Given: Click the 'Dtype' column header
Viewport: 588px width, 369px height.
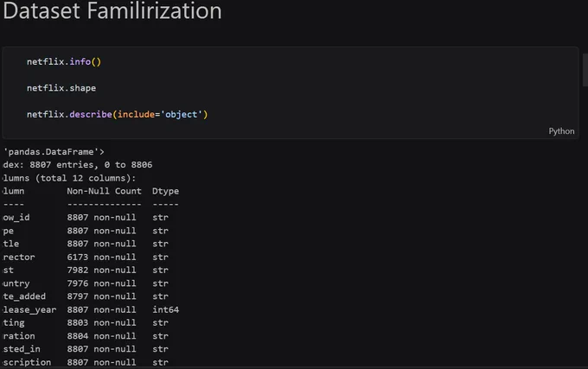Looking at the screenshot, I should (165, 192).
